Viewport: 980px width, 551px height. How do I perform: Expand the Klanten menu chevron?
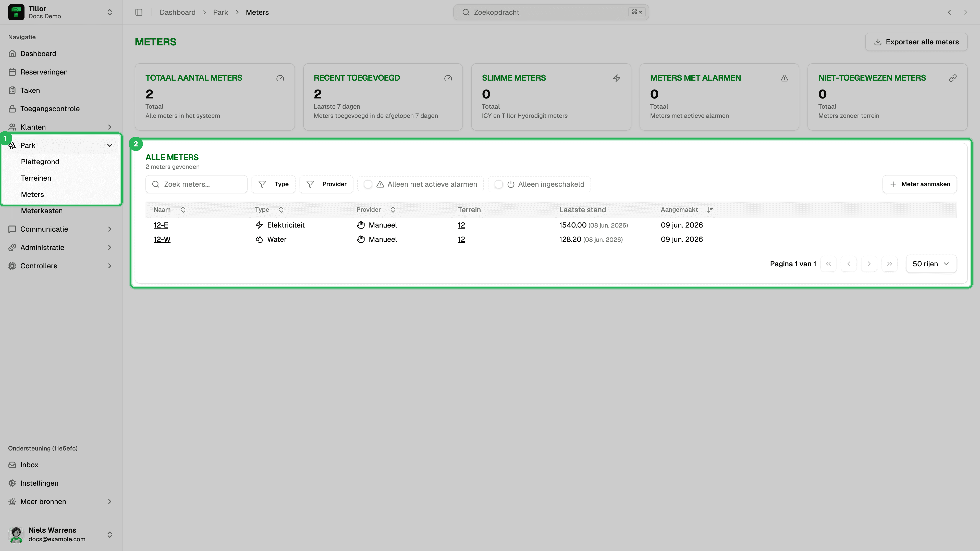[109, 127]
